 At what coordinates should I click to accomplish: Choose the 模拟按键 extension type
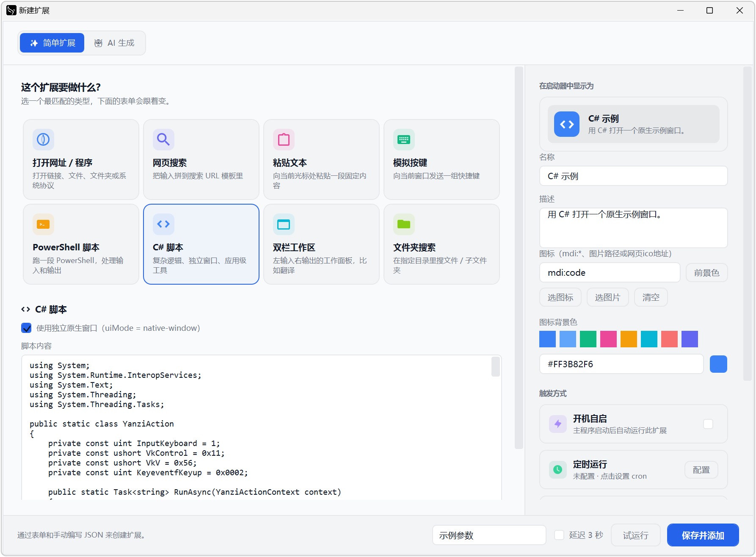click(441, 159)
